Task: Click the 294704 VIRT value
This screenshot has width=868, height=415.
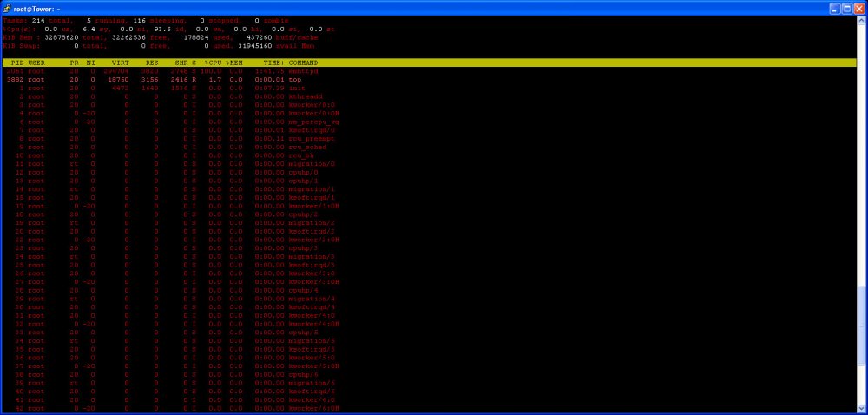Action: pos(116,71)
